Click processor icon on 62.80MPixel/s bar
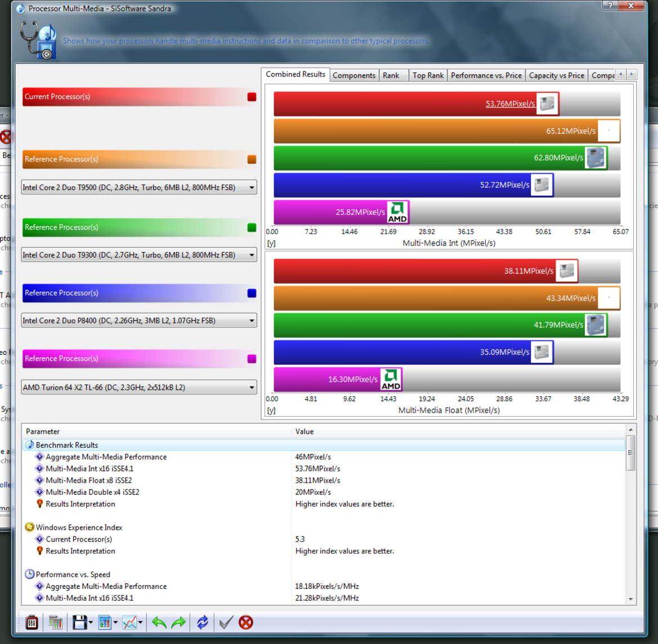Image resolution: width=658 pixels, height=644 pixels. point(596,157)
